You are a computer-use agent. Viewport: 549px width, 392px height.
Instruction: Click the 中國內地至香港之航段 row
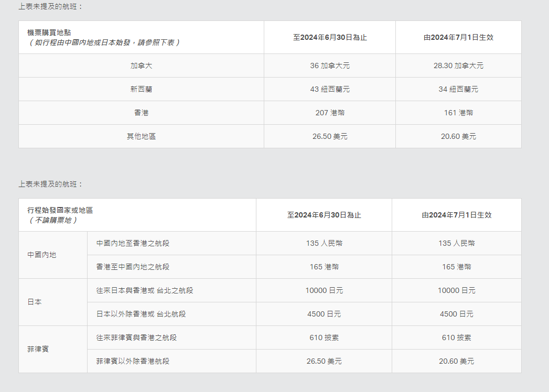(133, 243)
